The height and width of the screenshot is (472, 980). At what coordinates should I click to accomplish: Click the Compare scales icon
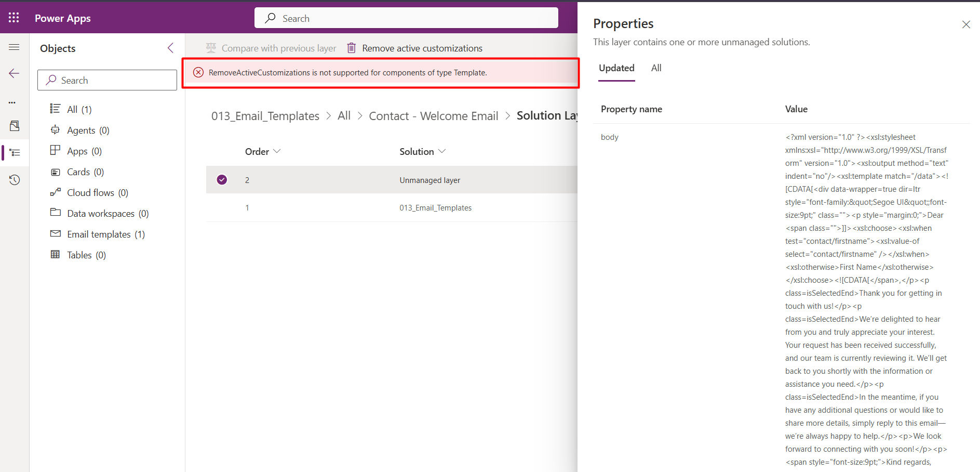[211, 48]
